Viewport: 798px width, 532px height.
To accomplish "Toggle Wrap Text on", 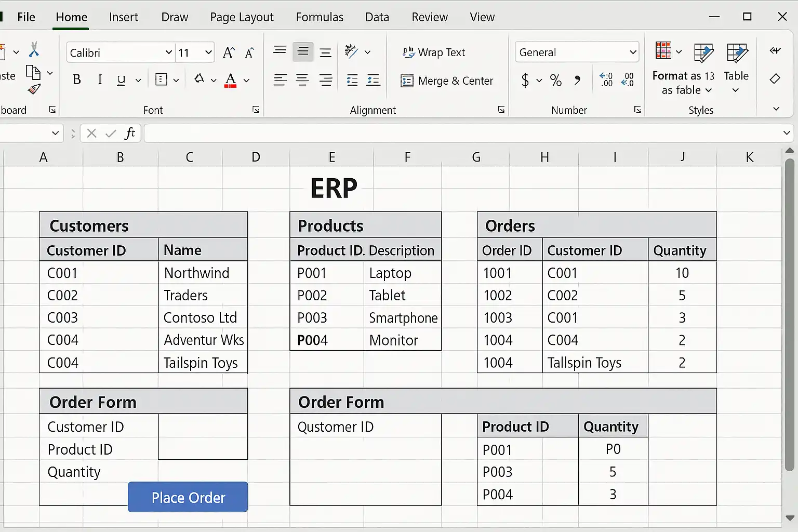I will (x=434, y=52).
